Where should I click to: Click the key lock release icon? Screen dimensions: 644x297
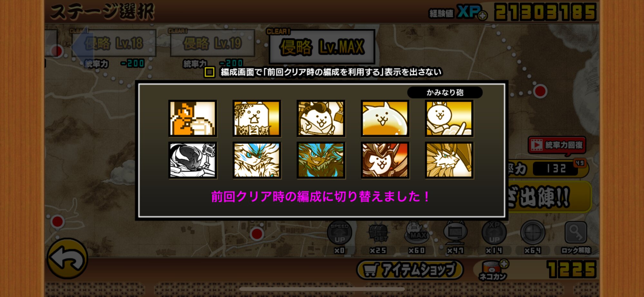pos(576,233)
